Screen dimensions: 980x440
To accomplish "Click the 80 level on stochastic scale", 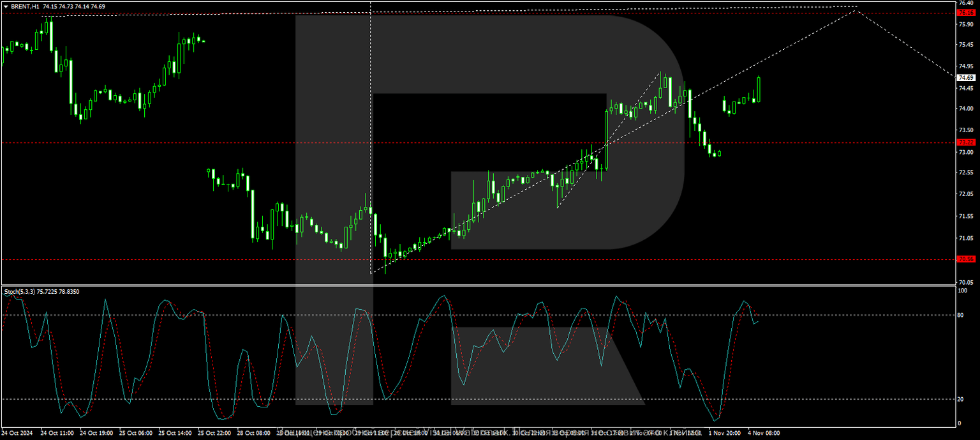I will pos(961,315).
